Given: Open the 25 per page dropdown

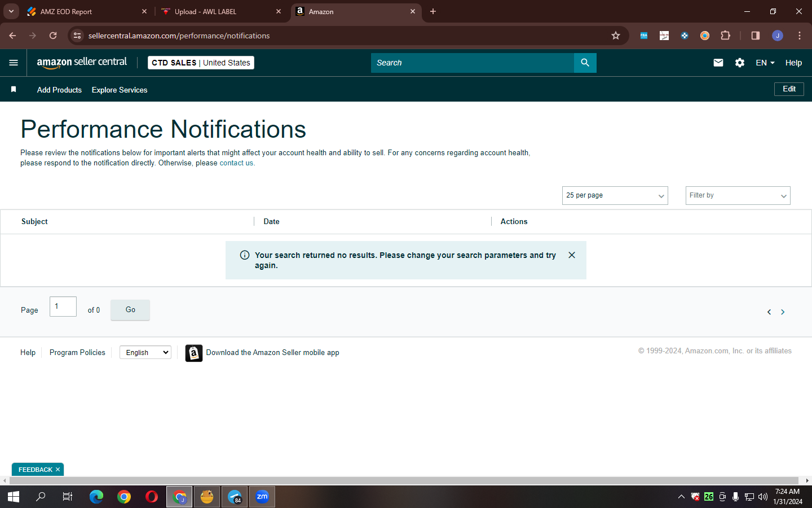Looking at the screenshot, I should click(615, 195).
